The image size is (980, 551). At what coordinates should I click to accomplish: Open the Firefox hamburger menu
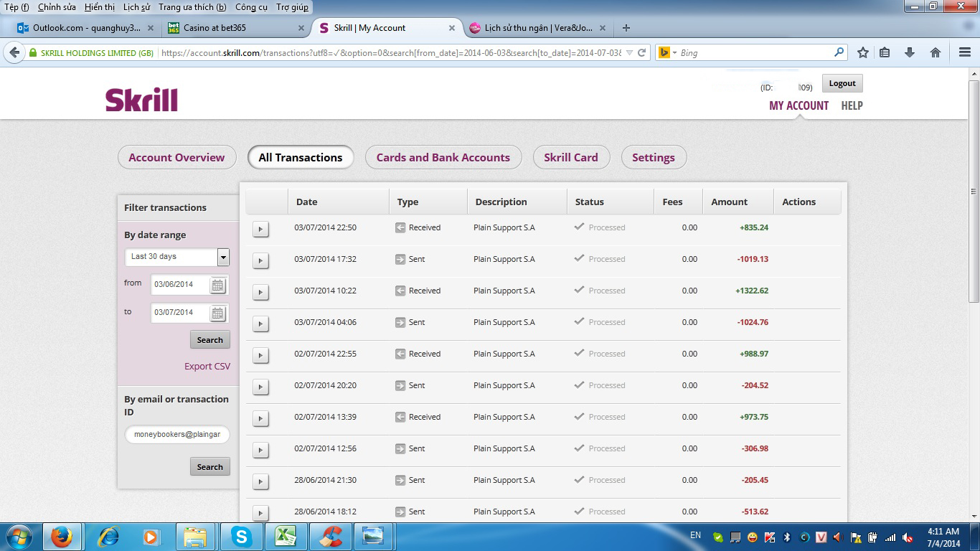[x=965, y=52]
